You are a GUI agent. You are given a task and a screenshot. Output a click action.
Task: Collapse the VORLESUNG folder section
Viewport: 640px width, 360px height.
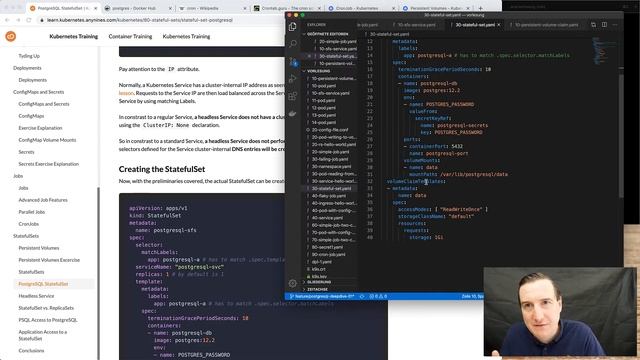pos(318,71)
